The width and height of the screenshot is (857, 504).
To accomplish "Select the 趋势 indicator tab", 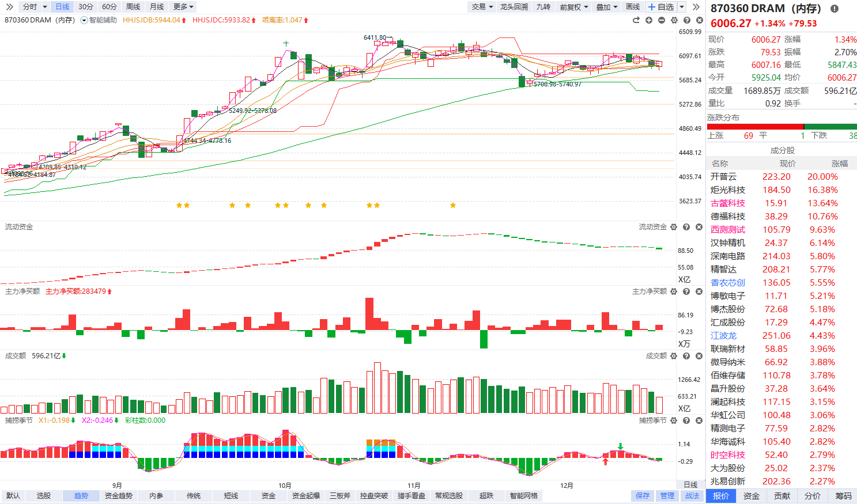I will click(81, 496).
